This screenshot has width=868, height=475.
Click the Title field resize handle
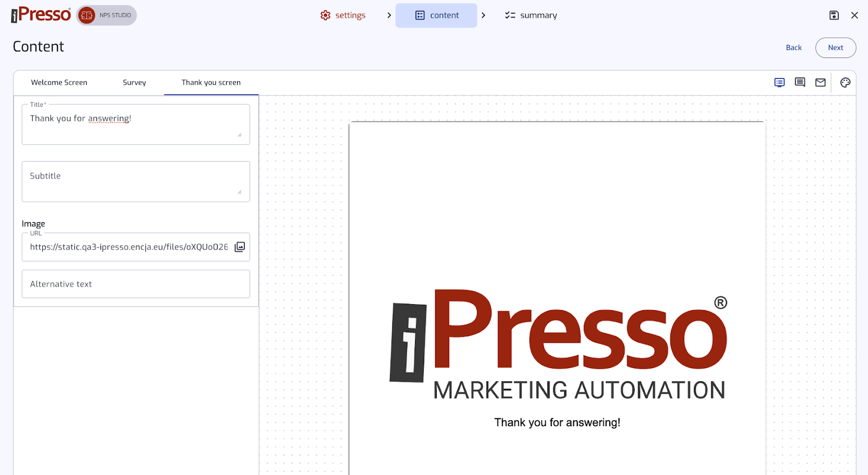coord(239,134)
